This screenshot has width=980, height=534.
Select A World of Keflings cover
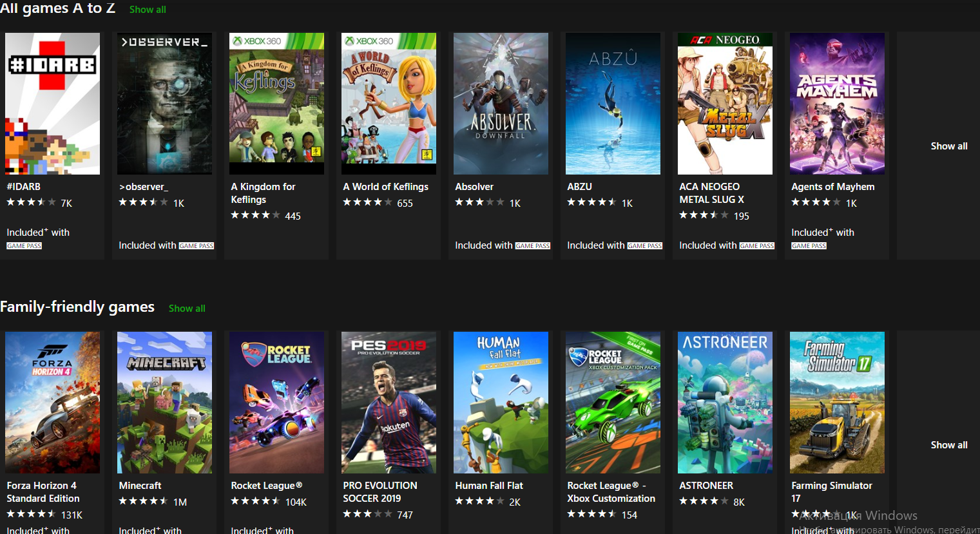[x=389, y=104]
